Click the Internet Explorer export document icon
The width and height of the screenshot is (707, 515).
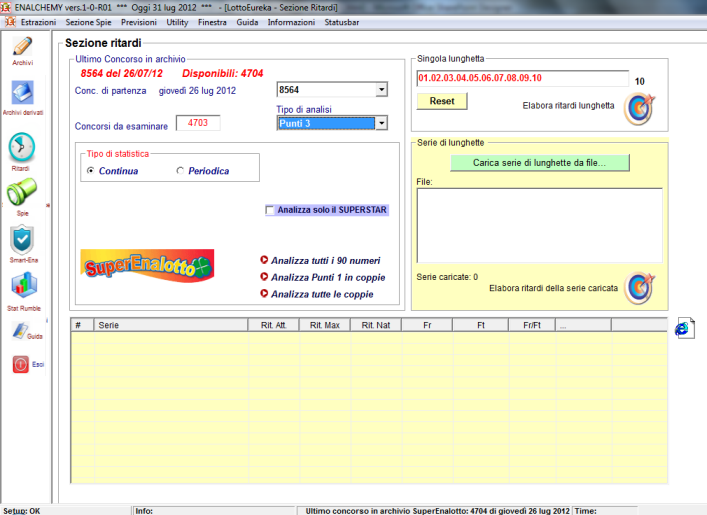(x=684, y=328)
